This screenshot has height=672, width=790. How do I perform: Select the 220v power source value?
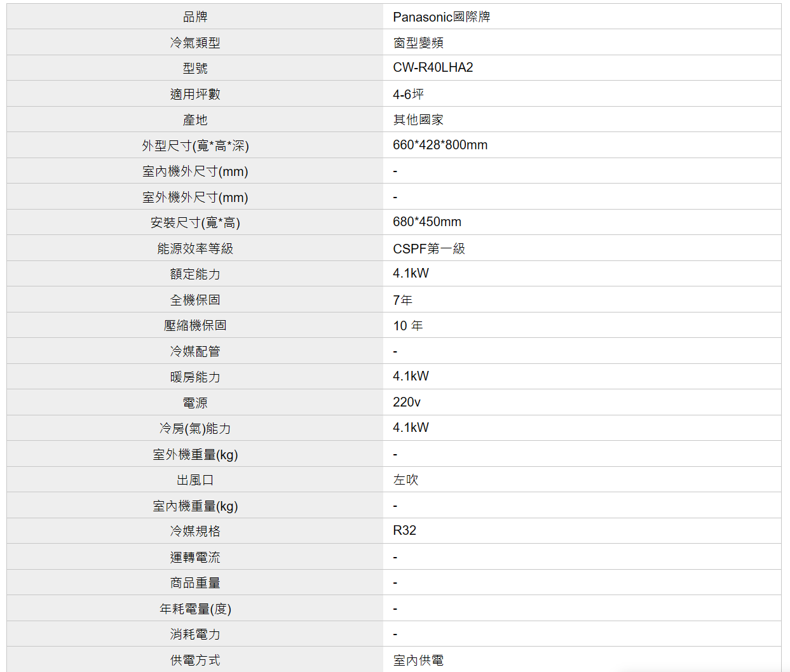point(407,402)
